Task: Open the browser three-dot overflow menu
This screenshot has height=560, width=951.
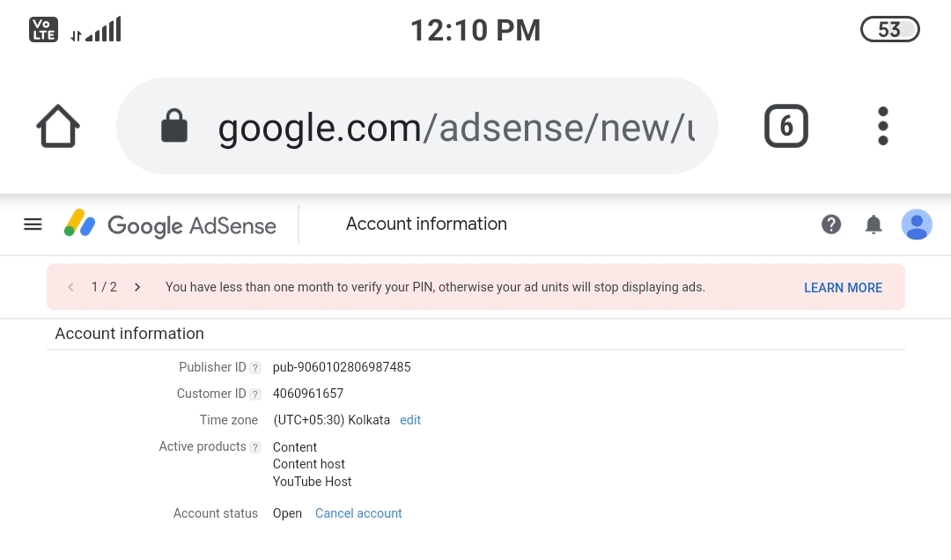Action: pyautogui.click(x=882, y=125)
